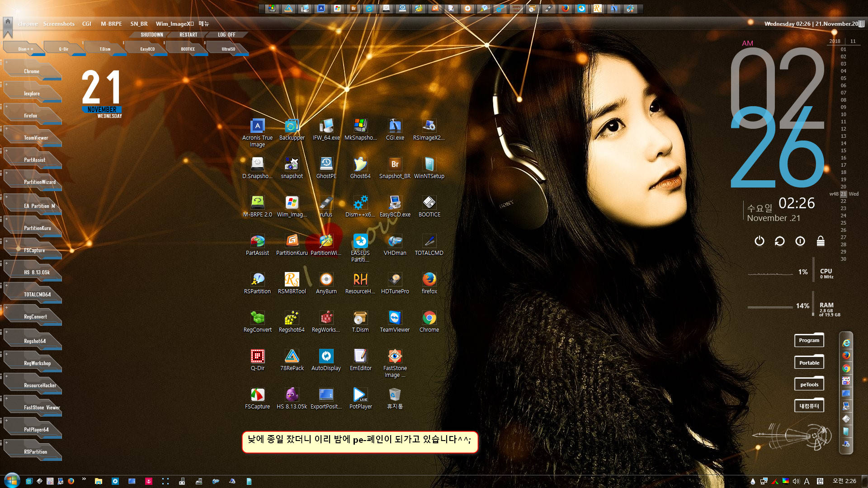
Task: Open EmEditor desktop icon
Action: click(360, 360)
